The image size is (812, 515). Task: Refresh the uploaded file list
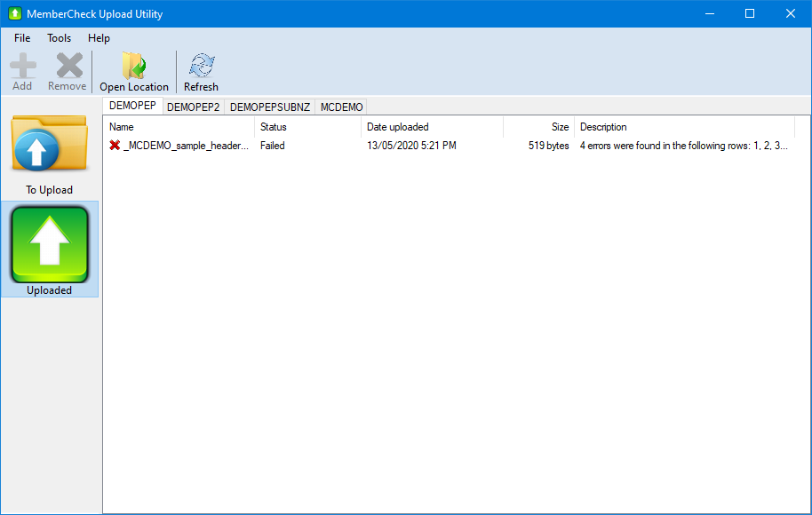click(201, 71)
